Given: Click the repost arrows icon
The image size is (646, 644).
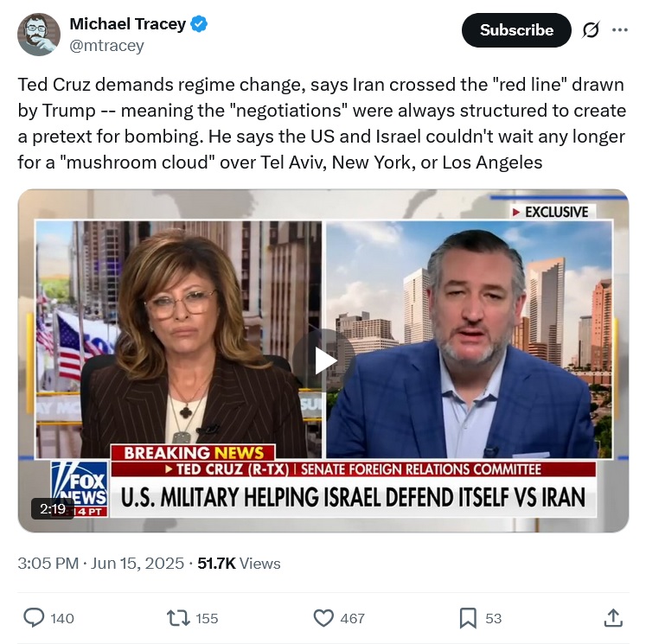Looking at the screenshot, I should [x=178, y=618].
